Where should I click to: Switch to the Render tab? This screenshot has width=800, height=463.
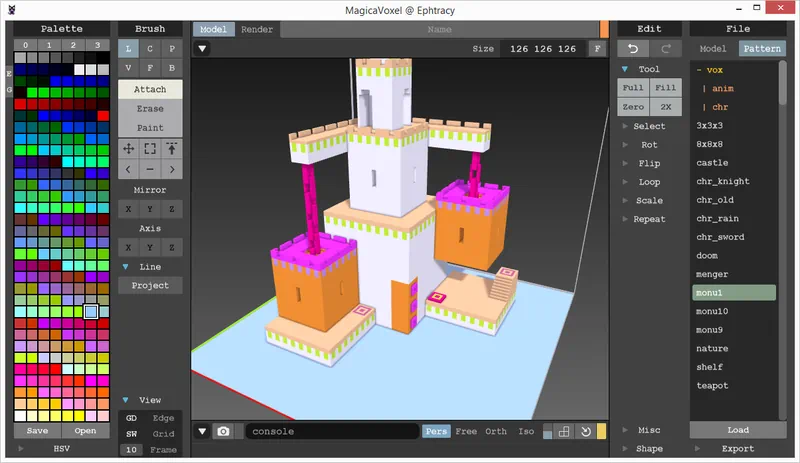click(x=258, y=29)
